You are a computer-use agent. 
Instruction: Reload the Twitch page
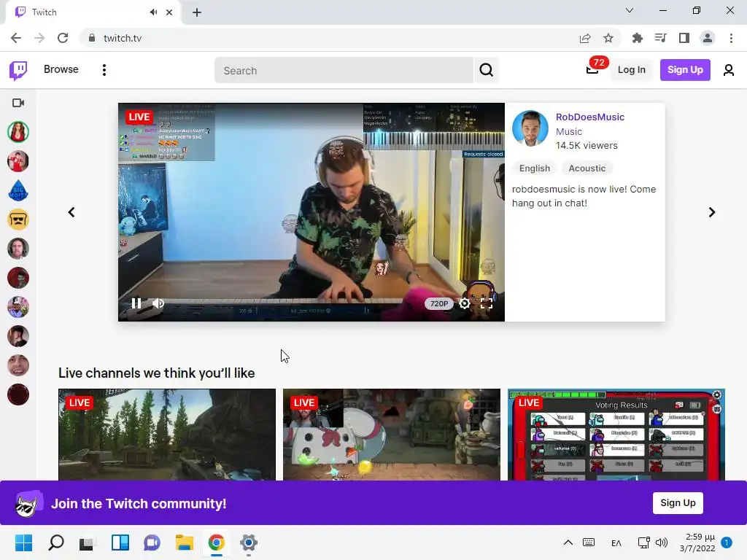63,38
